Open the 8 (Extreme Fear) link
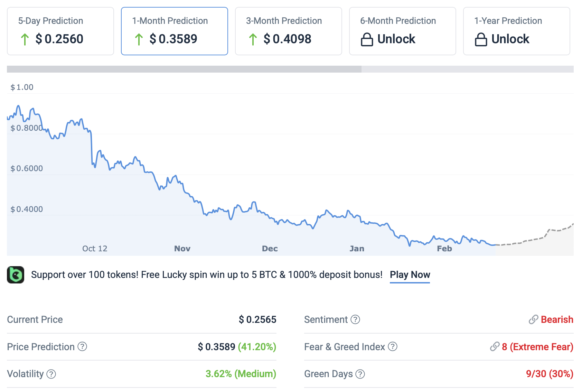Viewport: 582px width, 392px height. 537,347
